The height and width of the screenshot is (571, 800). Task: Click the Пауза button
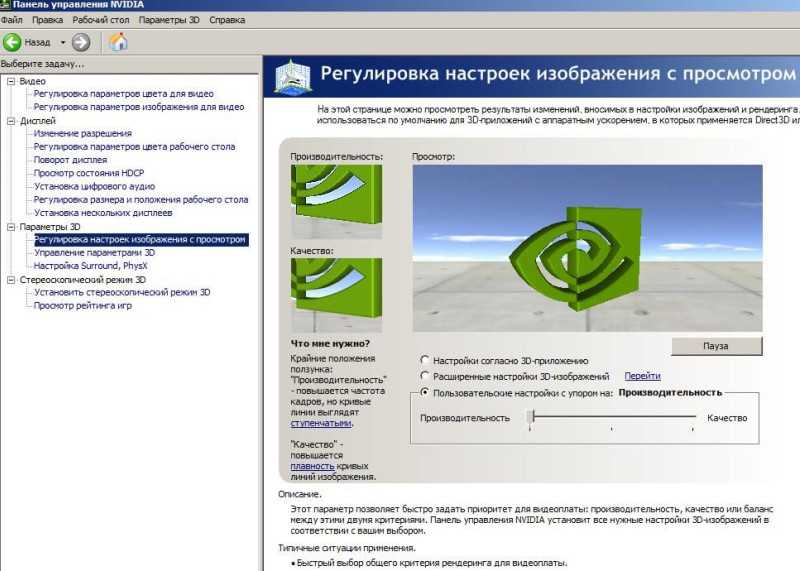coord(716,346)
